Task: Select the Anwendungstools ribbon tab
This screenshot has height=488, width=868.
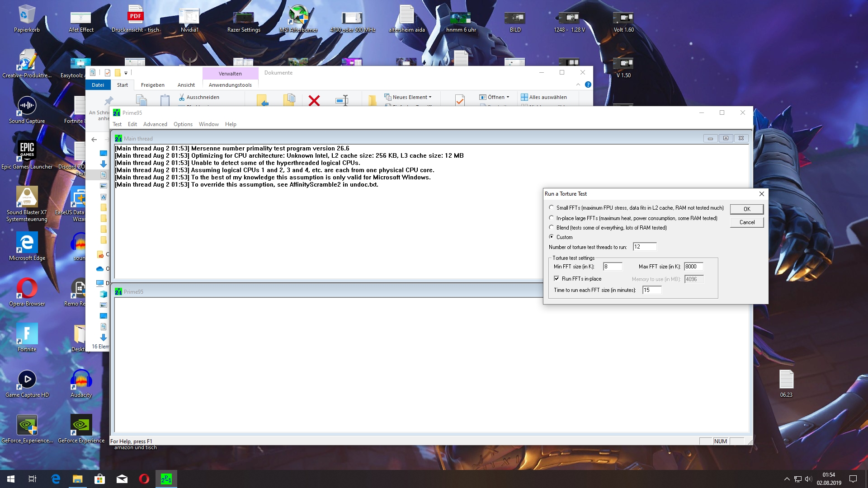Action: point(230,85)
